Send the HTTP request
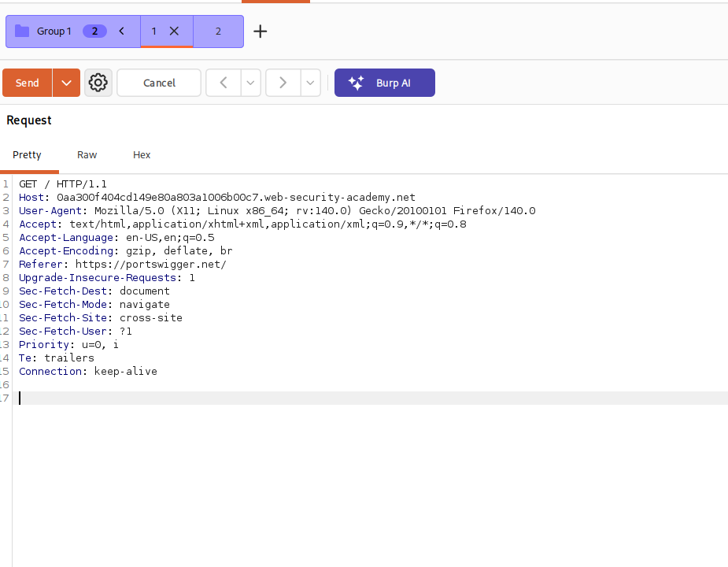728x567 pixels. pyautogui.click(x=28, y=83)
